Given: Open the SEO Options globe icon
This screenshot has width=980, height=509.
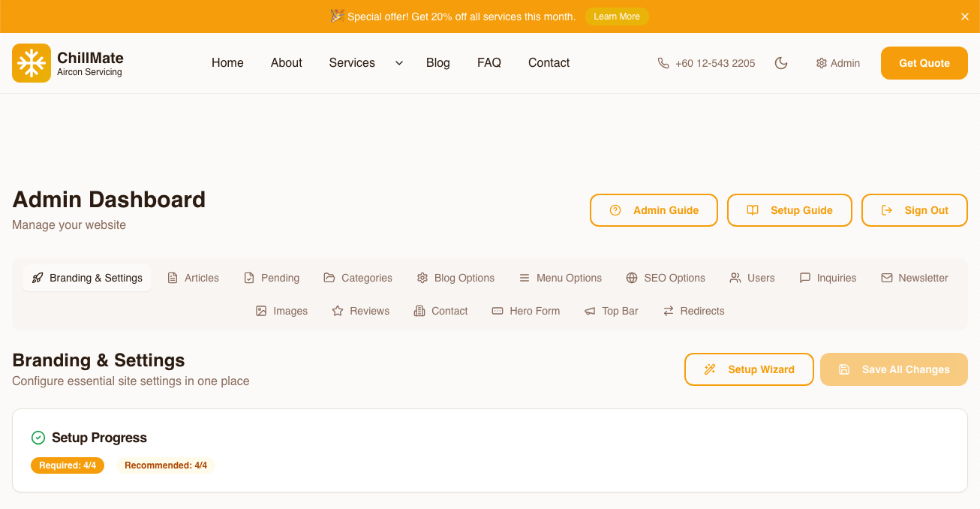Looking at the screenshot, I should [x=631, y=278].
